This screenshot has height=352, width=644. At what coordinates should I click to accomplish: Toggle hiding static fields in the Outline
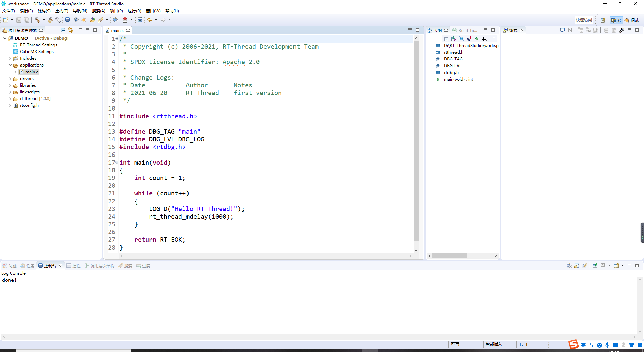click(x=469, y=39)
